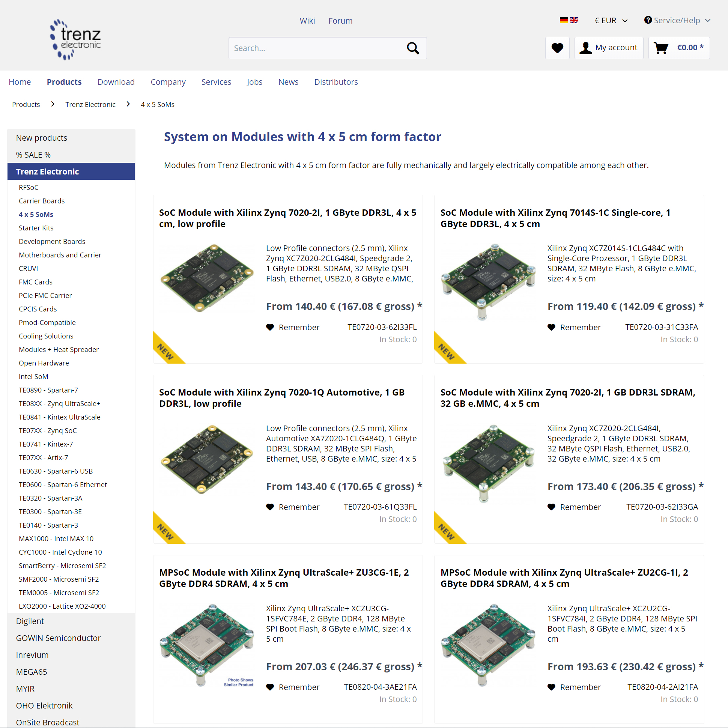
Task: Open the Jobs menu item
Action: (x=255, y=82)
